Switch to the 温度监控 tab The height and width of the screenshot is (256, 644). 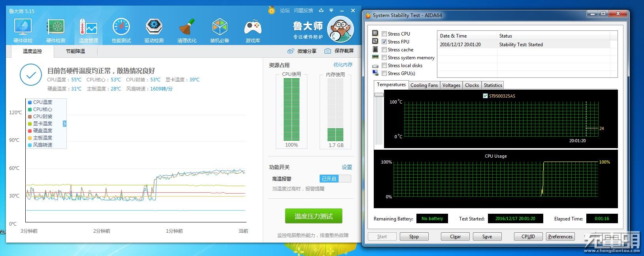coord(32,51)
